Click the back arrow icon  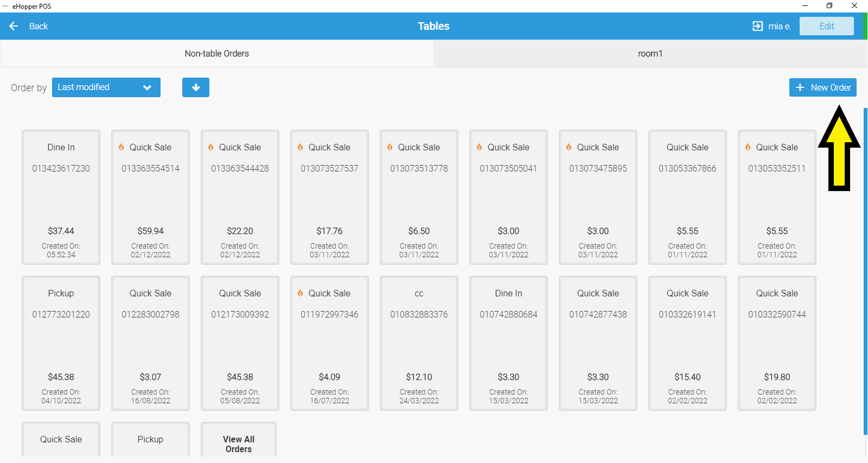tap(14, 26)
